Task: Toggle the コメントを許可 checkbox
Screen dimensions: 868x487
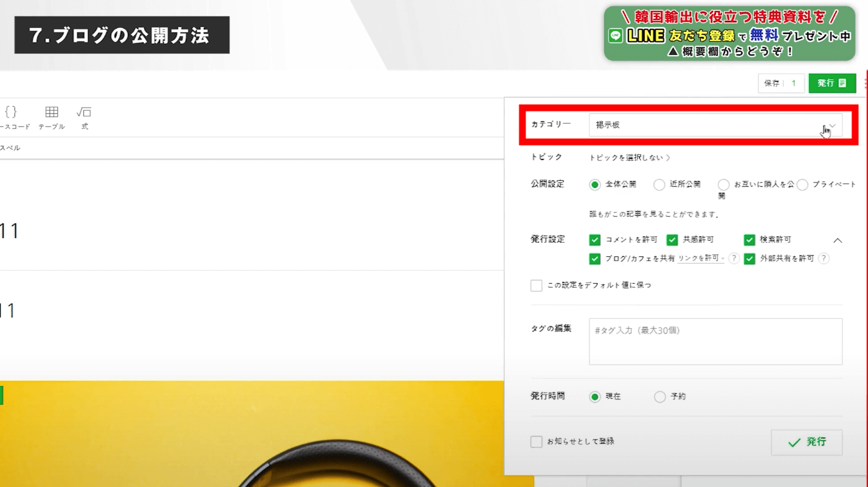Action: pos(595,240)
